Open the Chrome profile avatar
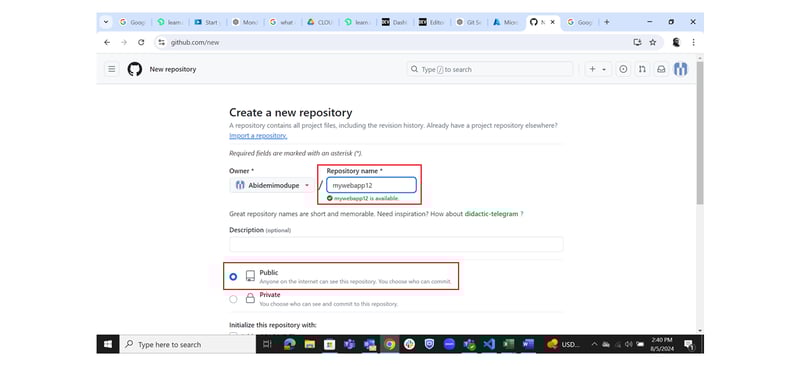800x366 pixels. [x=677, y=42]
